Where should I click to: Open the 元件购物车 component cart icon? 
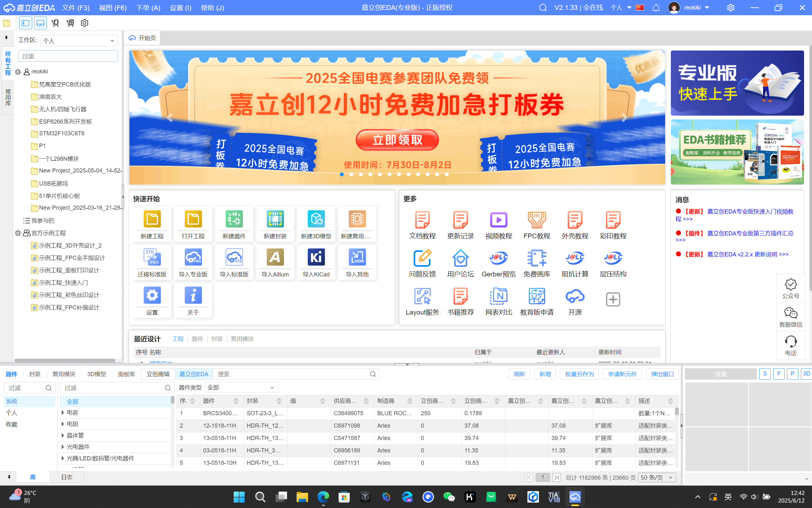pyautogui.click(x=55, y=23)
